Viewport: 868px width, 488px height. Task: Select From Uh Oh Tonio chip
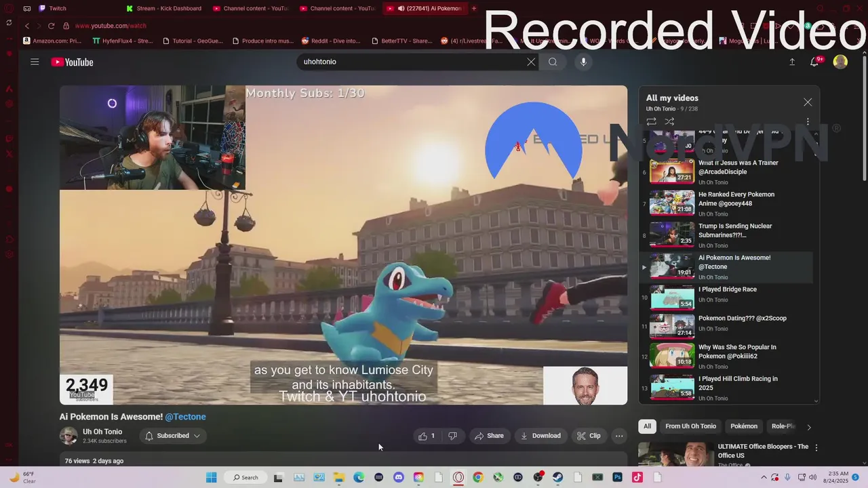coord(691,426)
